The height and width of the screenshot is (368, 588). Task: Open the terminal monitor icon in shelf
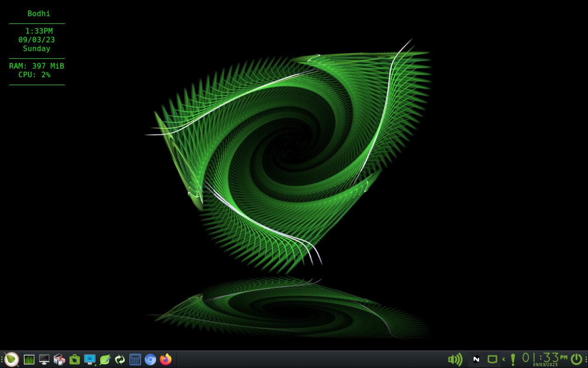tap(44, 359)
